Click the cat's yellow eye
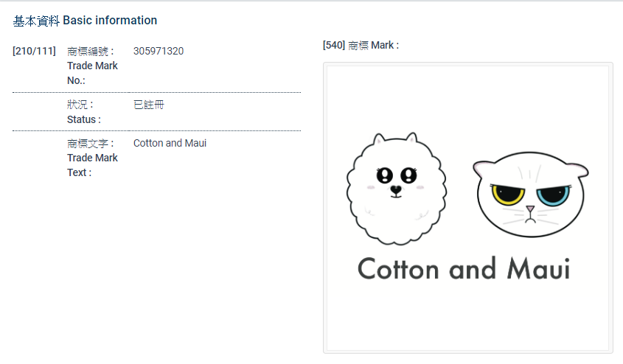 point(508,195)
